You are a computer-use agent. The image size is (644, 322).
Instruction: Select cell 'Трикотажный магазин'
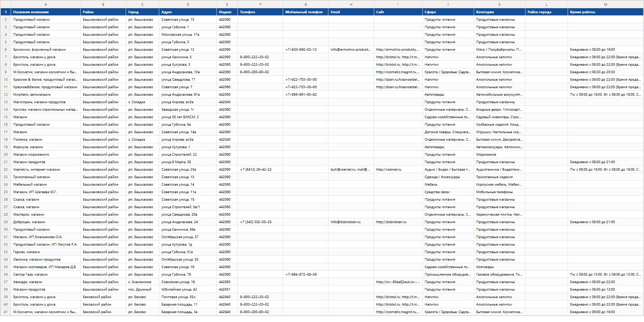click(46, 177)
